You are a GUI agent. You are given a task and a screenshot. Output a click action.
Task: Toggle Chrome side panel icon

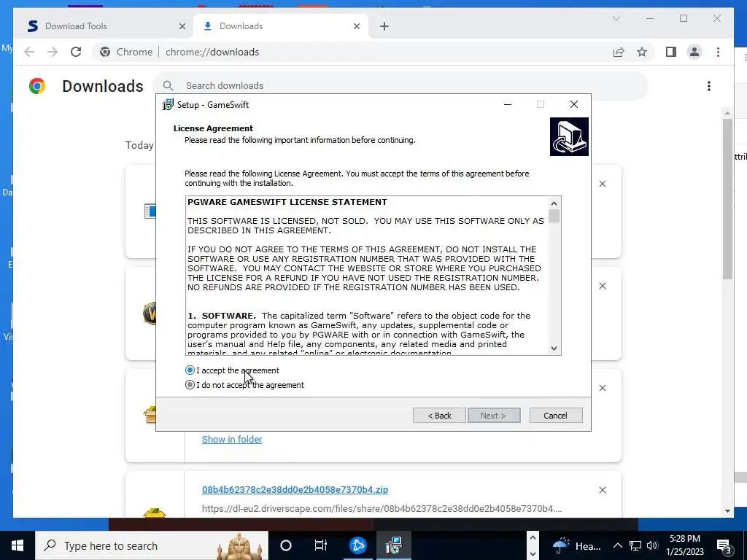pyautogui.click(x=671, y=52)
